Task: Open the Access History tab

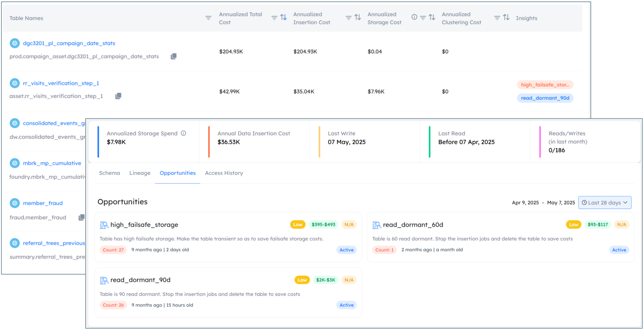Action: point(224,173)
